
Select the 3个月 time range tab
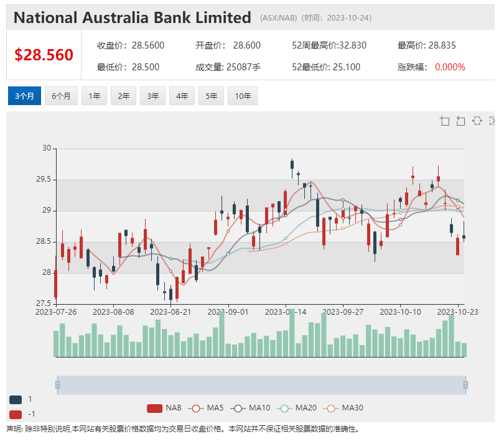(x=25, y=96)
